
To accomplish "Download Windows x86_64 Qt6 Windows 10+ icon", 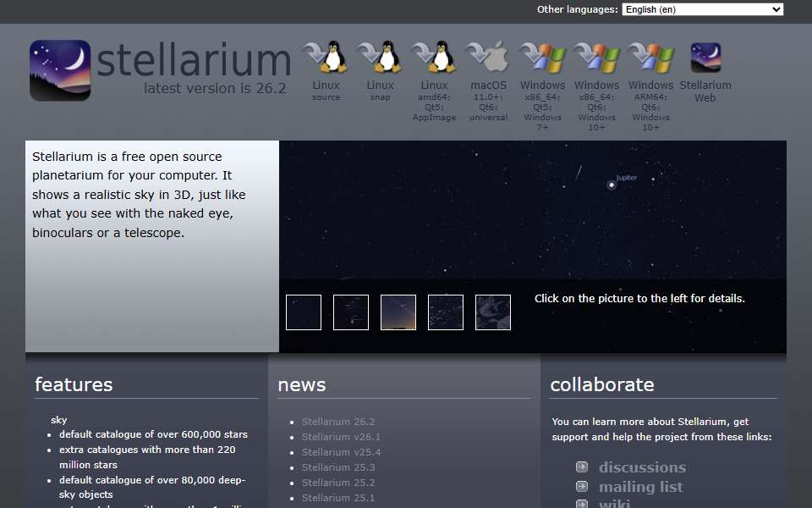I will coord(596,57).
